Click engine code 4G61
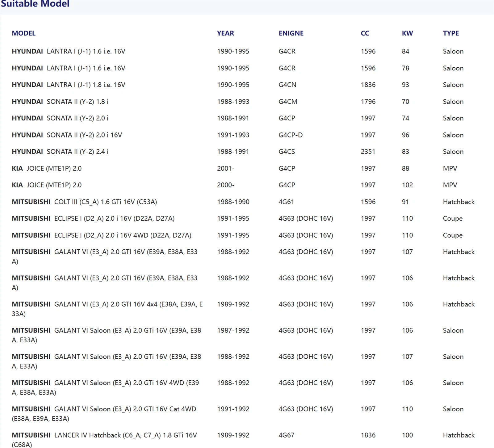 (x=286, y=202)
